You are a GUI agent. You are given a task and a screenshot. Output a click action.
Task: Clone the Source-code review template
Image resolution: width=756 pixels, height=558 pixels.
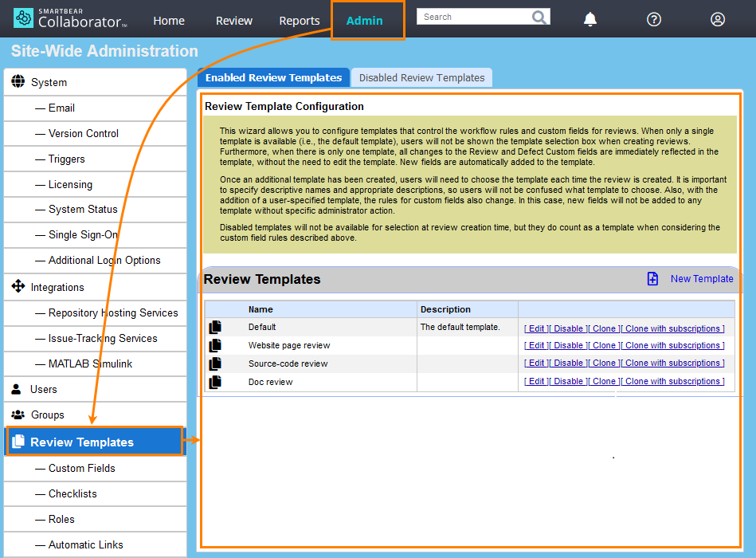point(603,363)
